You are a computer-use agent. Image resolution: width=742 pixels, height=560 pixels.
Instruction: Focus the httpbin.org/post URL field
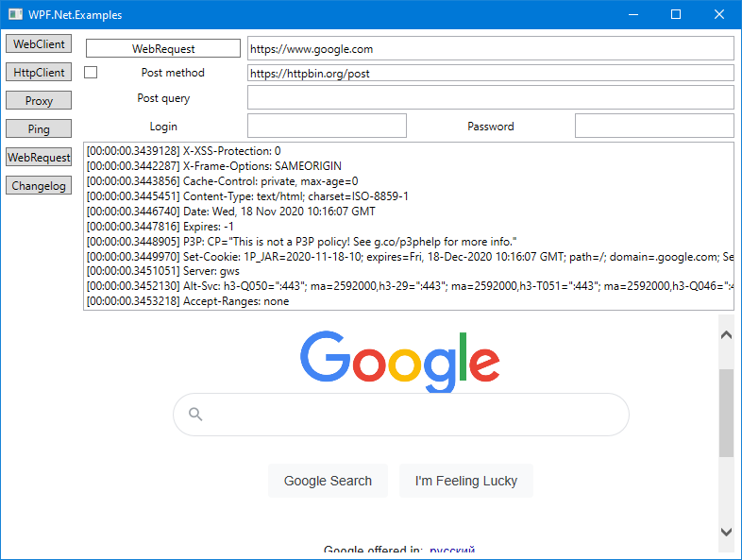490,73
